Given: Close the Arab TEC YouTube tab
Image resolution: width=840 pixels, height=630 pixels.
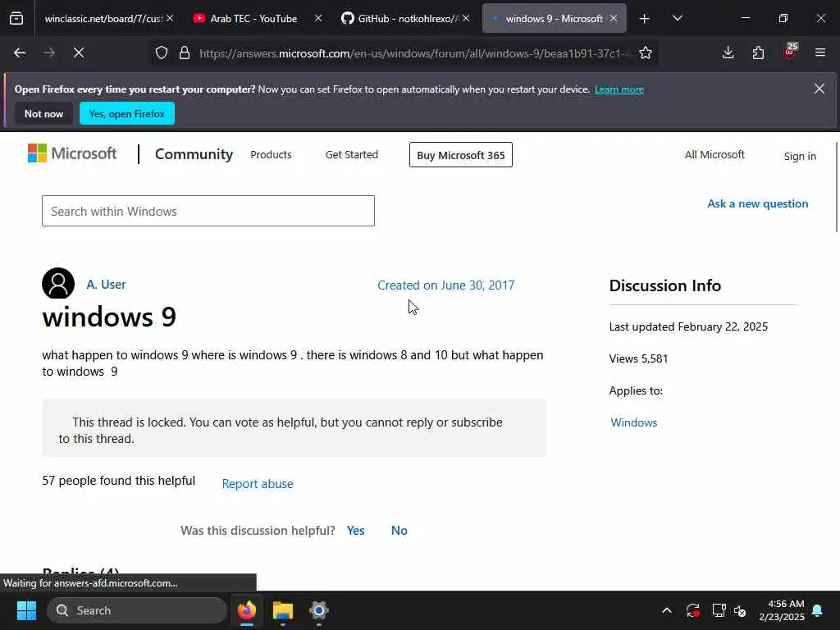Looking at the screenshot, I should coord(318,19).
